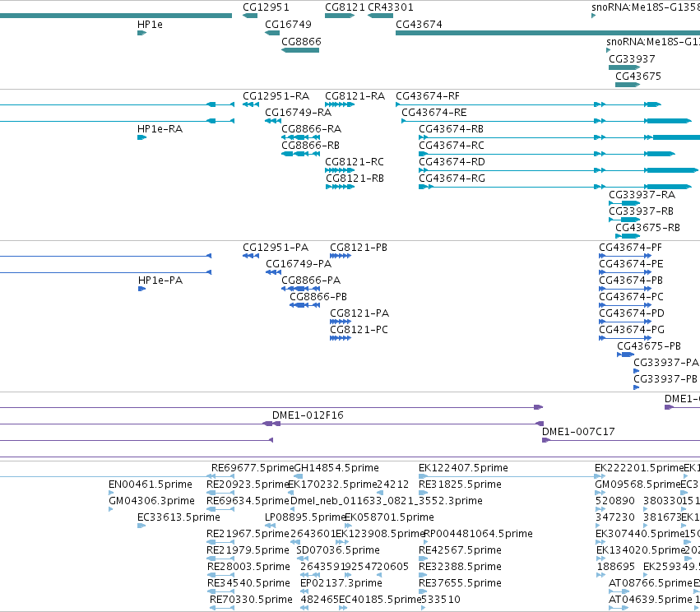Open protein label CG43674-PC
This screenshot has width=700, height=612.
coord(631,297)
